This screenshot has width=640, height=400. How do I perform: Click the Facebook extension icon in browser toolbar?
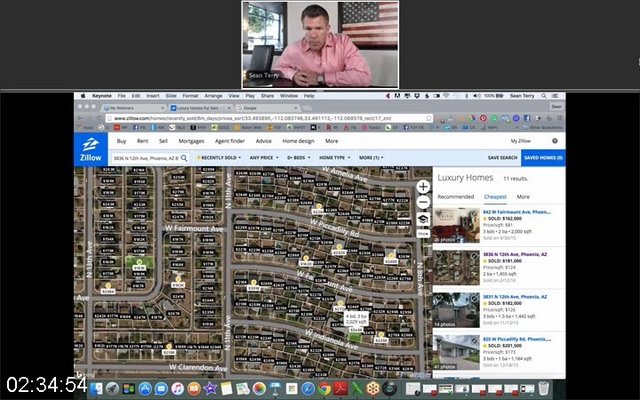coord(527,118)
